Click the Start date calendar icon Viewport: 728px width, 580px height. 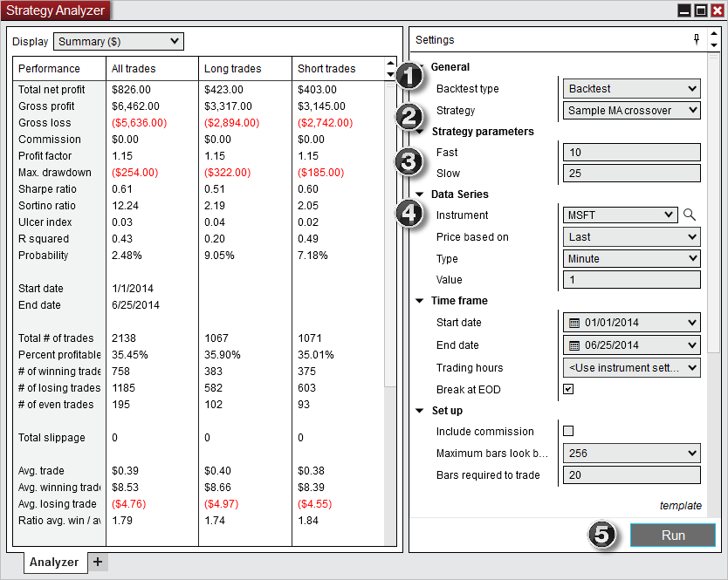573,323
